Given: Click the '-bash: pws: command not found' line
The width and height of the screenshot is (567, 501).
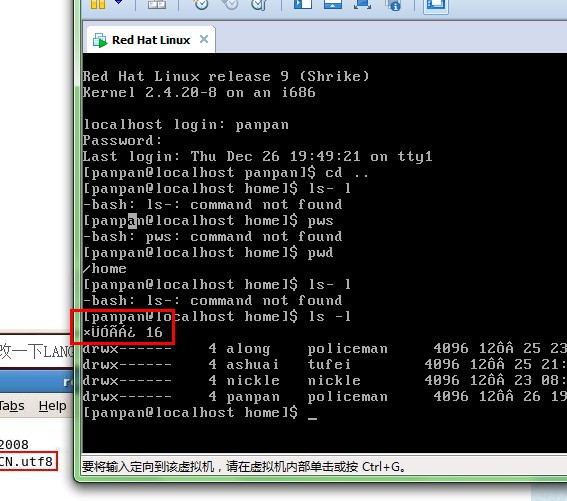Looking at the screenshot, I should pos(212,236).
